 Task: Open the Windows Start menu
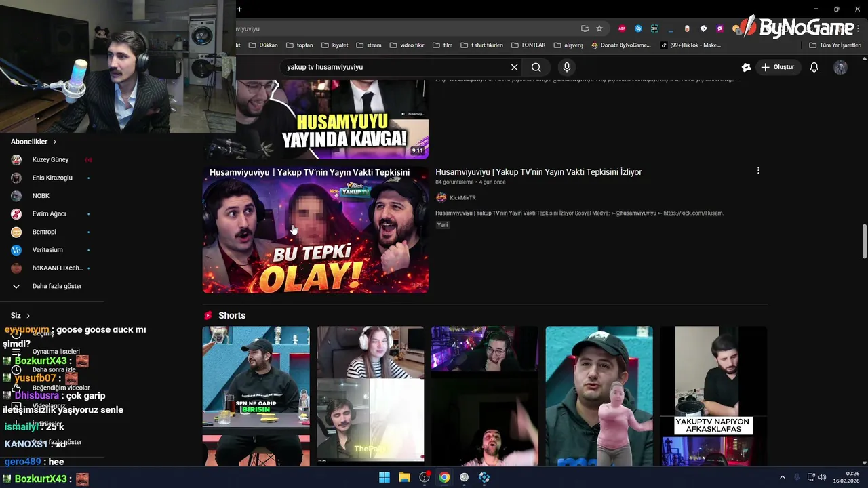tap(384, 477)
